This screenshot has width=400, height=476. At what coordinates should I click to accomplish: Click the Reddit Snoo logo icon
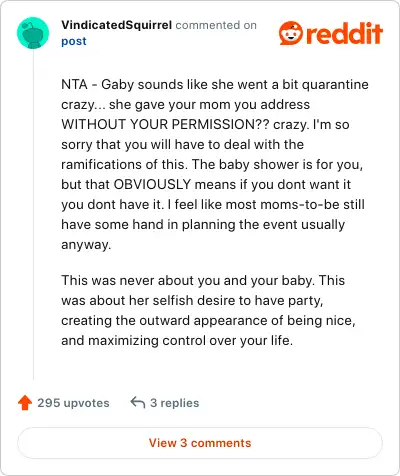[291, 33]
